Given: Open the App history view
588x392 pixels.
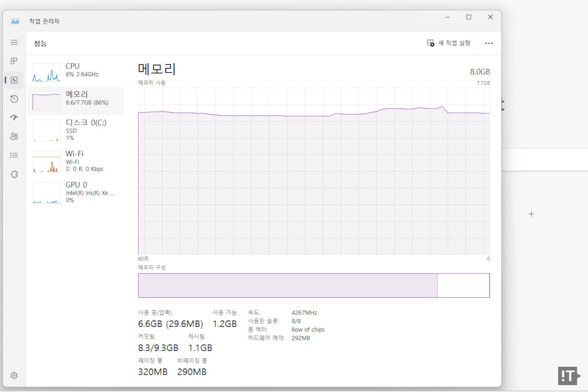Looking at the screenshot, I should click(14, 99).
